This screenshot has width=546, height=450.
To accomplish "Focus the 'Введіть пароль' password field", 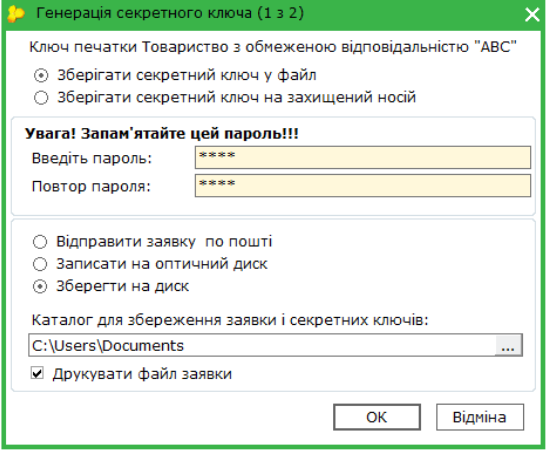I will pyautogui.click(x=363, y=157).
